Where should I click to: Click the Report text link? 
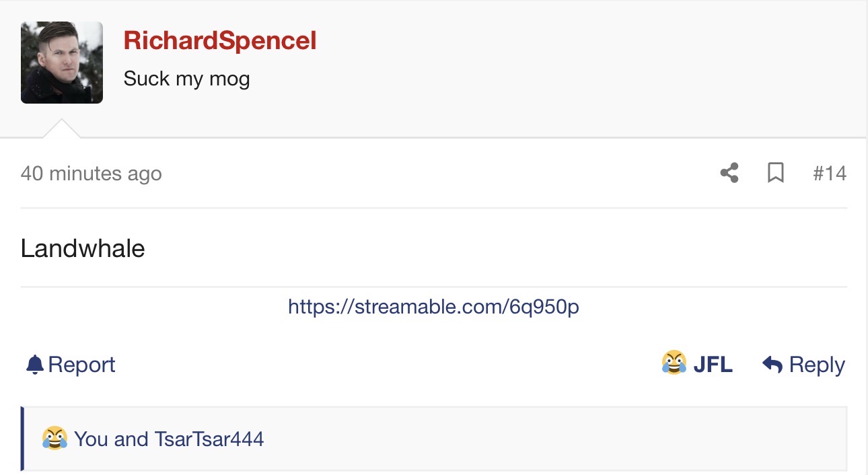click(x=81, y=365)
